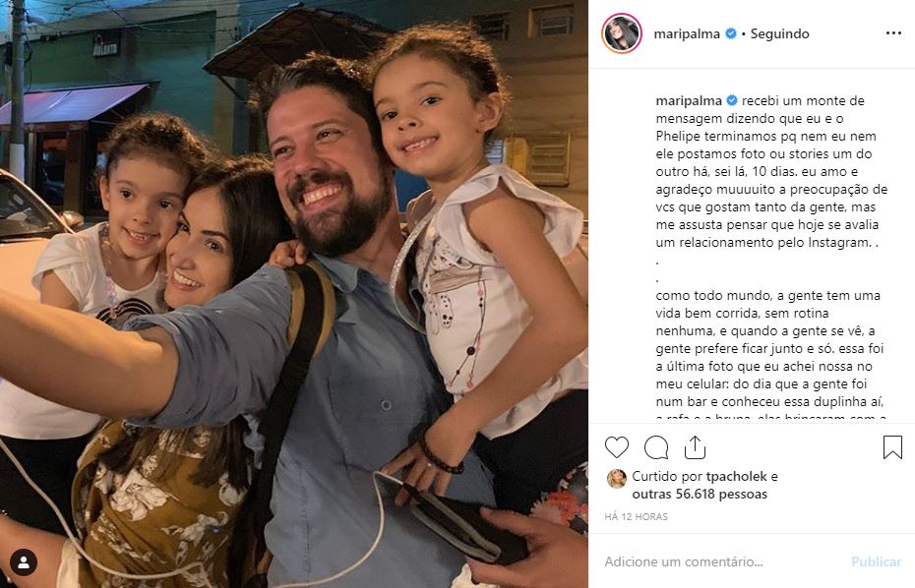Open tpacholek's profile from the likes line
This screenshot has width=915, height=588.
coord(737,477)
